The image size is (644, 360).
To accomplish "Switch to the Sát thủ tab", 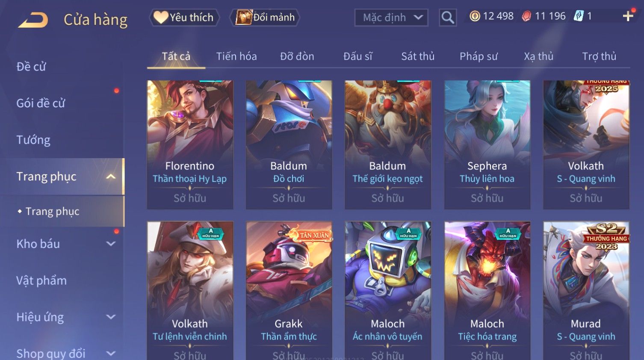I will click(418, 56).
